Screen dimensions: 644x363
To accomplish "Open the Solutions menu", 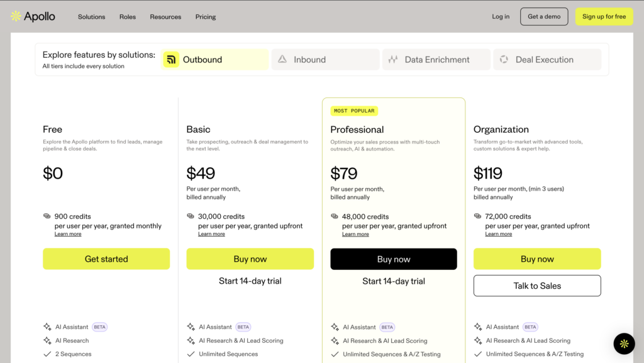I will pyautogui.click(x=91, y=17).
